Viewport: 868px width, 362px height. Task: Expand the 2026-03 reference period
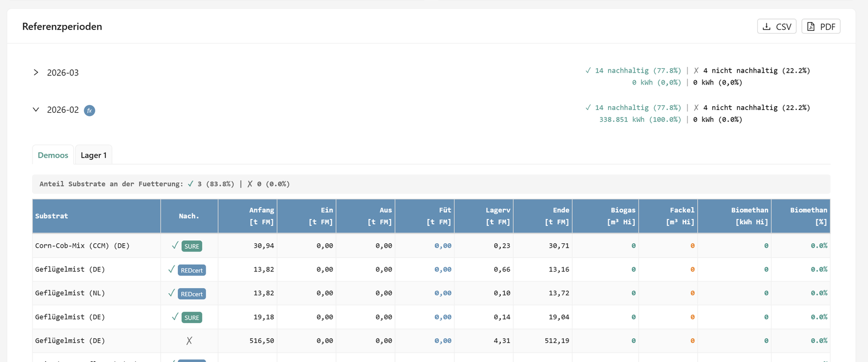point(36,73)
